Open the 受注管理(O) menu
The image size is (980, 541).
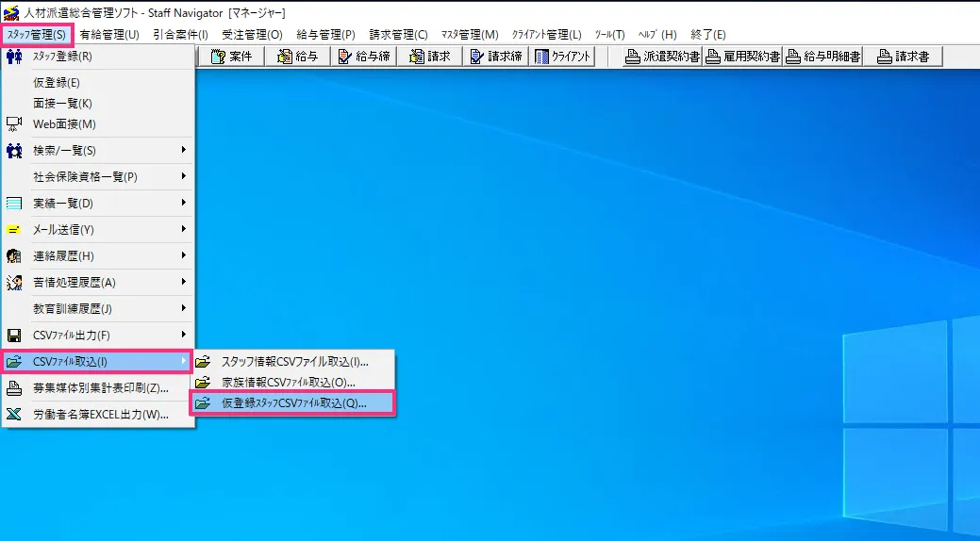[252, 35]
